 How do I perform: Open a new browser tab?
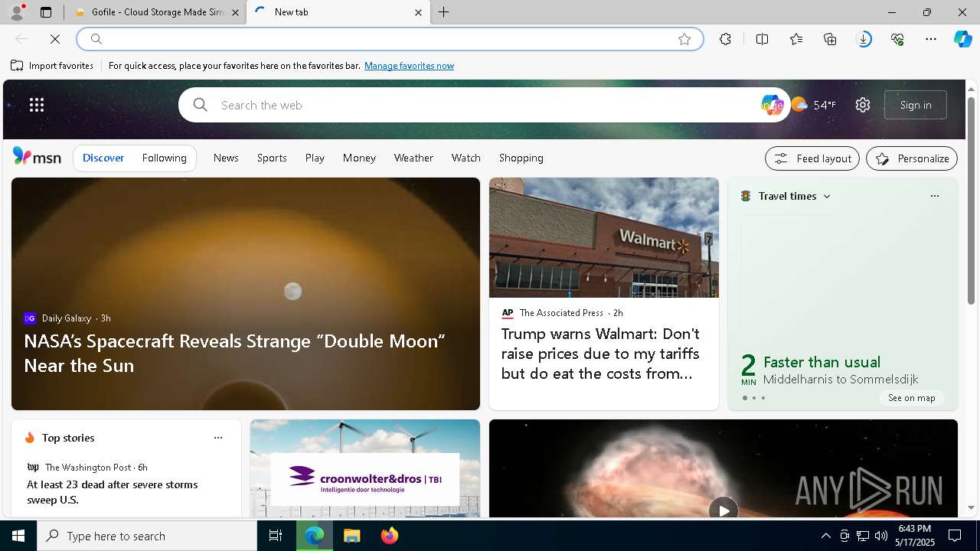click(x=443, y=12)
